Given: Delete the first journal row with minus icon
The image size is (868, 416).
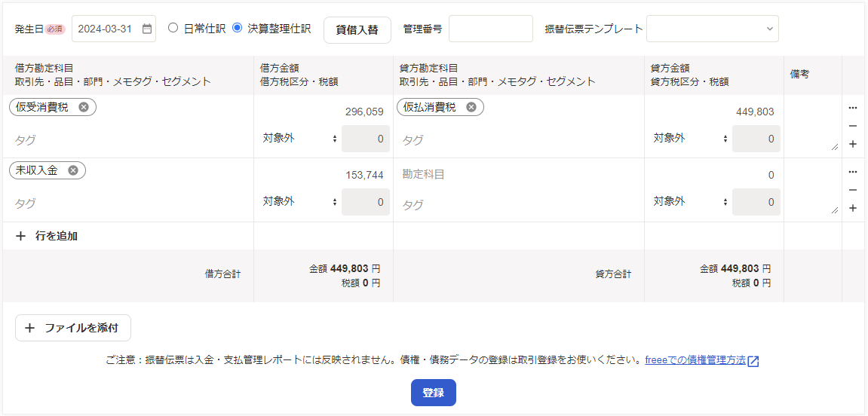Looking at the screenshot, I should coord(853,126).
